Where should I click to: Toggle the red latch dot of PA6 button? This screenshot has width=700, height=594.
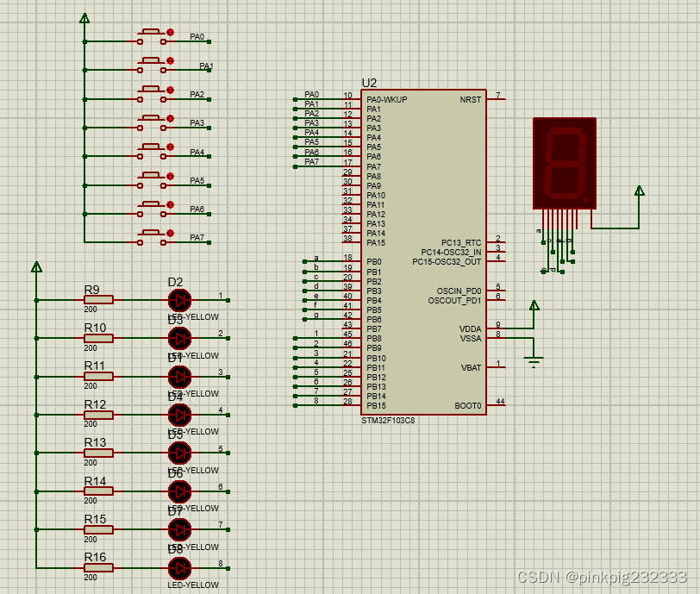(170, 204)
